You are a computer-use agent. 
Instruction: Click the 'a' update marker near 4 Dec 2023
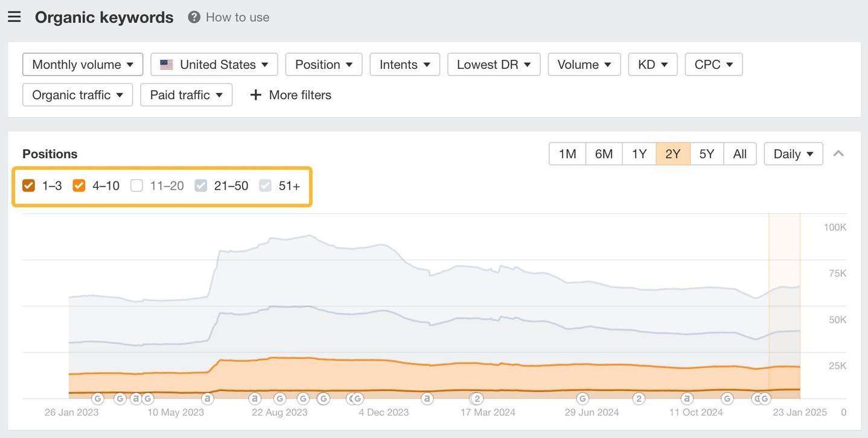click(x=427, y=398)
